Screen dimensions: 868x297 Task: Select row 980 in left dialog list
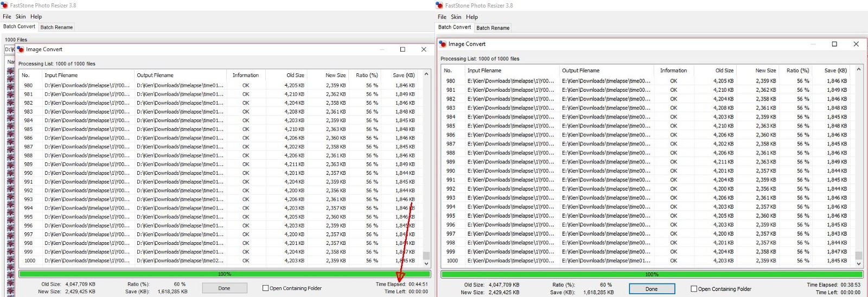[220, 85]
